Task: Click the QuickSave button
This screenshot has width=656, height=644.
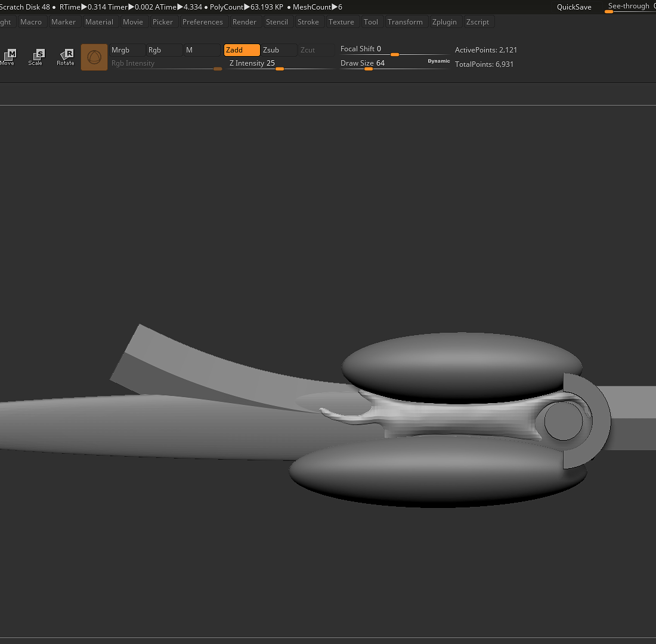Action: (574, 7)
